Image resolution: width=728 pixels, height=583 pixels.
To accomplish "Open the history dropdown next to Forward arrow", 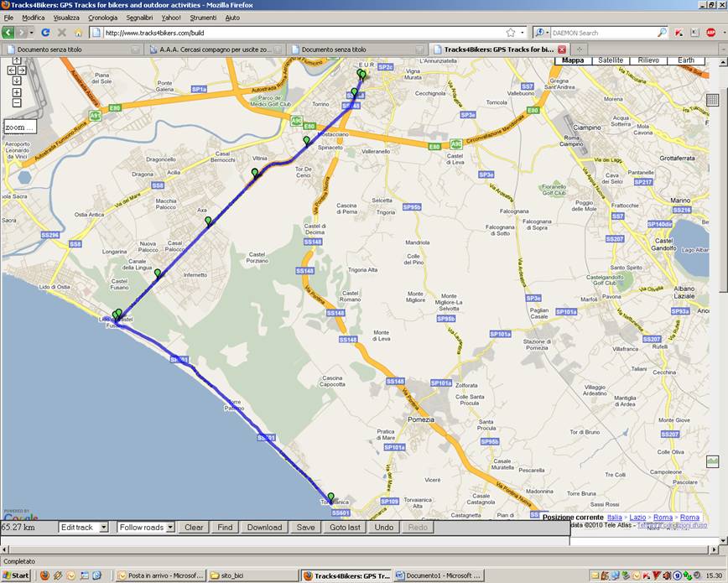I will click(x=32, y=33).
